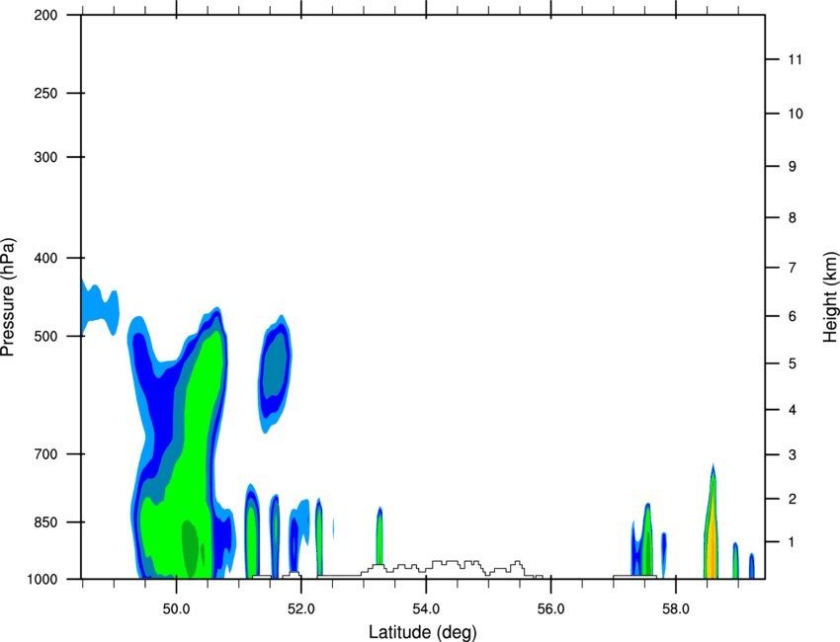Click the 58.0 latitude label
840x642 pixels.
point(676,609)
